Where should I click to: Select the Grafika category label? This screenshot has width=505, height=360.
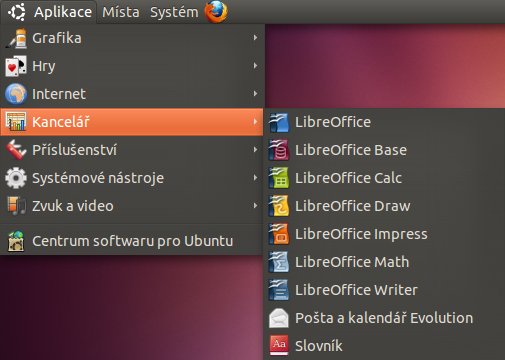tap(57, 38)
